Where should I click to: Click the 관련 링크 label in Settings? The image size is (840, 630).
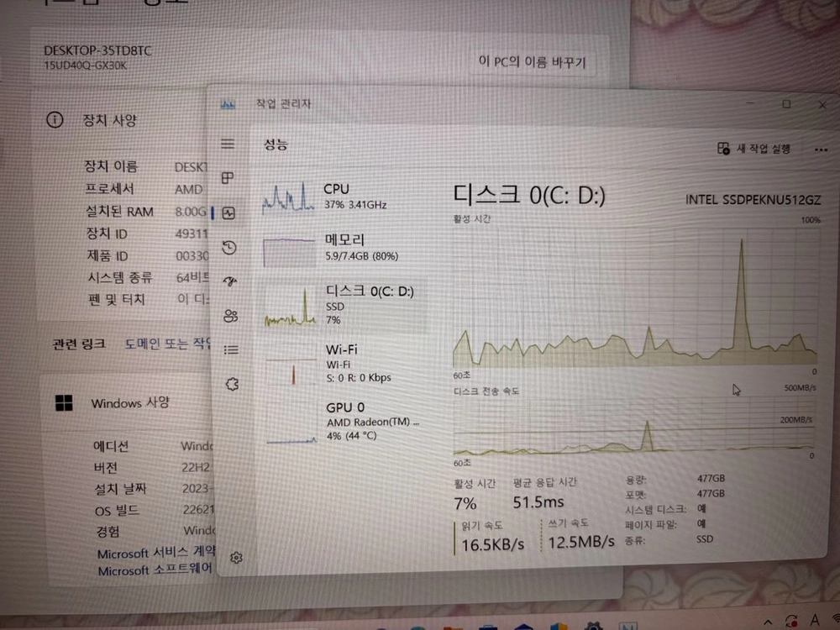(79, 344)
